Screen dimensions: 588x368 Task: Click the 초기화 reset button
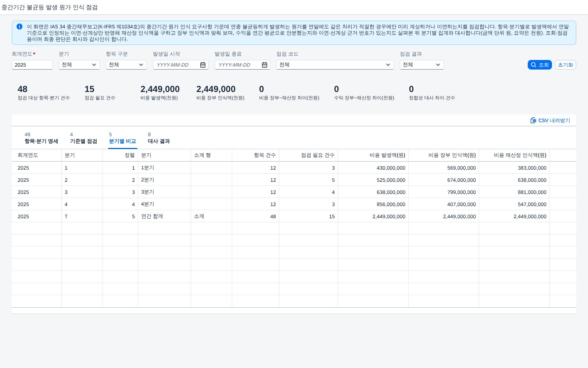[x=565, y=65]
